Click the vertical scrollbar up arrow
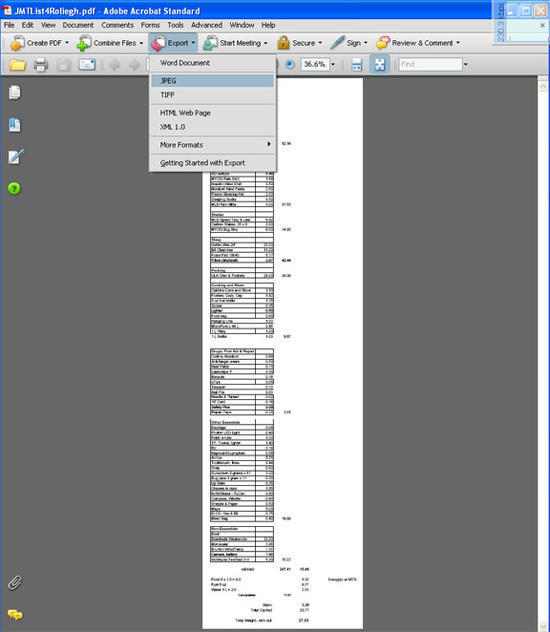 [x=542, y=86]
